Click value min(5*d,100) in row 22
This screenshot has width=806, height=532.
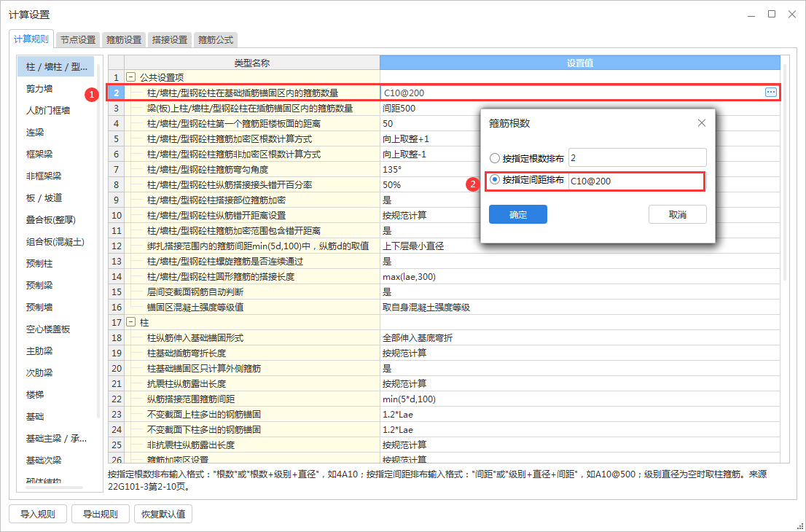pos(409,399)
